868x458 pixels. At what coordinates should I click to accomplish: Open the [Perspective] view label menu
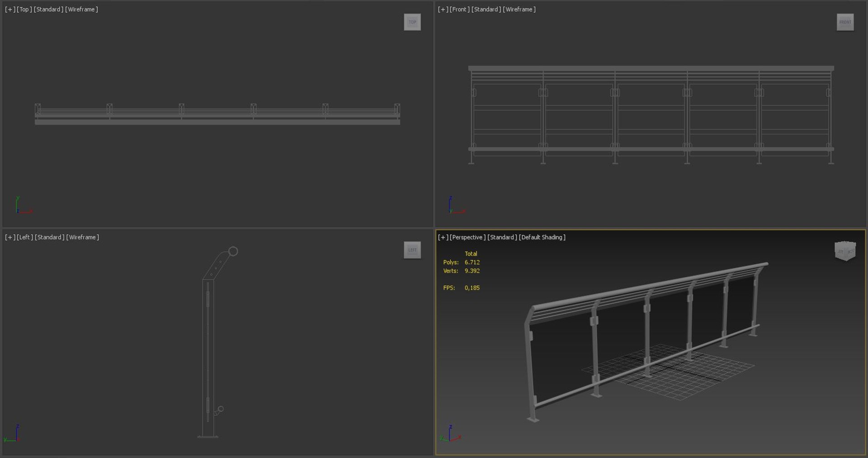point(468,237)
